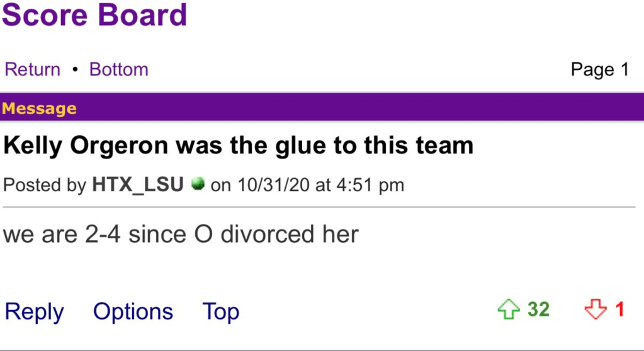644x351 pixels.
Task: Open the Score Board heading link
Action: [94, 14]
